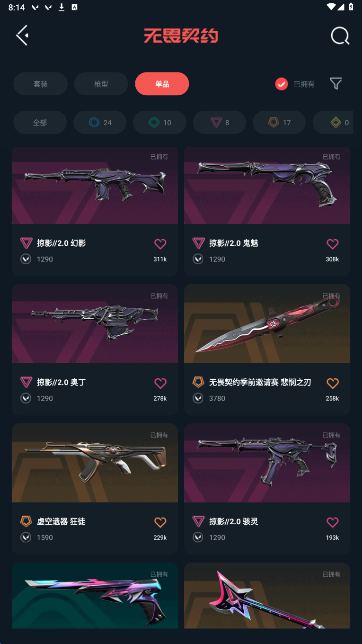
Task: Select the 全部 filter chip
Action: click(40, 123)
